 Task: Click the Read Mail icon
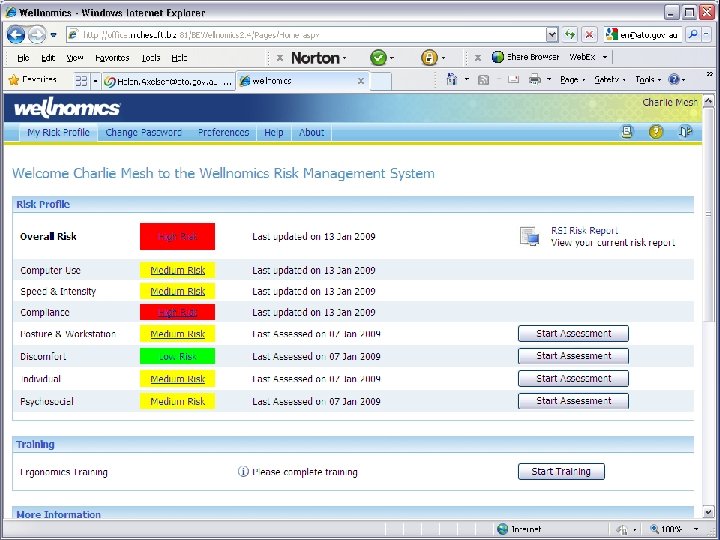click(513, 80)
